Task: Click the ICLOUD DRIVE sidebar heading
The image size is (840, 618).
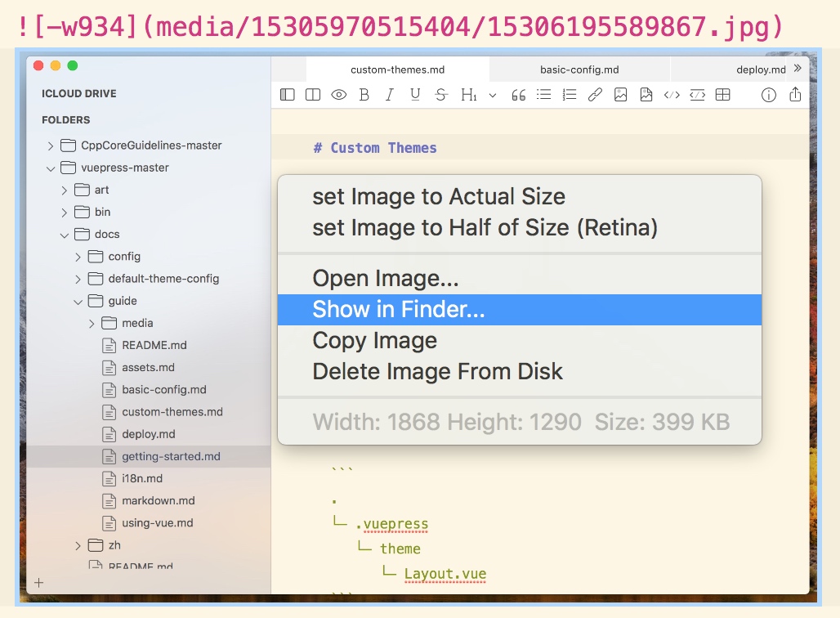Action: [x=78, y=94]
